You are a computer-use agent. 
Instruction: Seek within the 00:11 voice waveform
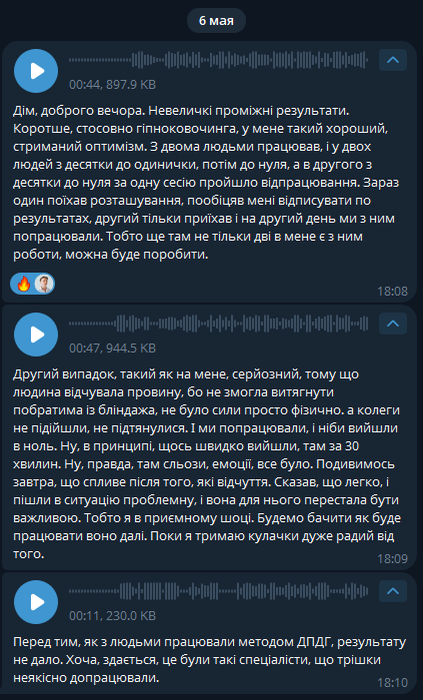click(219, 591)
